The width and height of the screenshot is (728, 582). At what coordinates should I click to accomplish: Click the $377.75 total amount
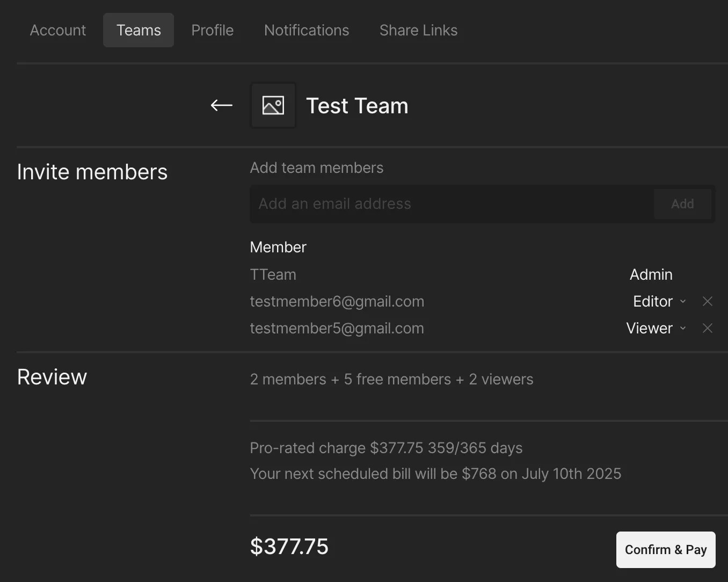click(289, 547)
